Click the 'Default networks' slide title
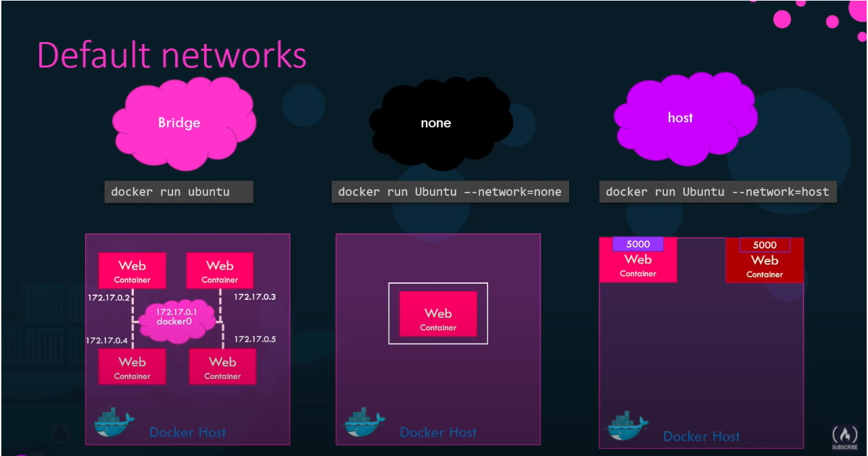Image resolution: width=868 pixels, height=456 pixels. (172, 55)
